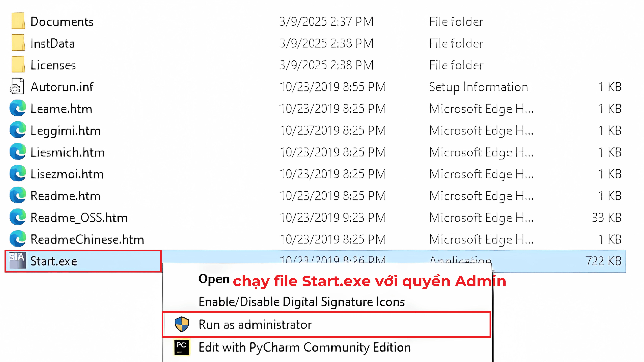The image size is (644, 362).
Task: Click the Edge icon beside Leame.htm
Action: [18, 108]
